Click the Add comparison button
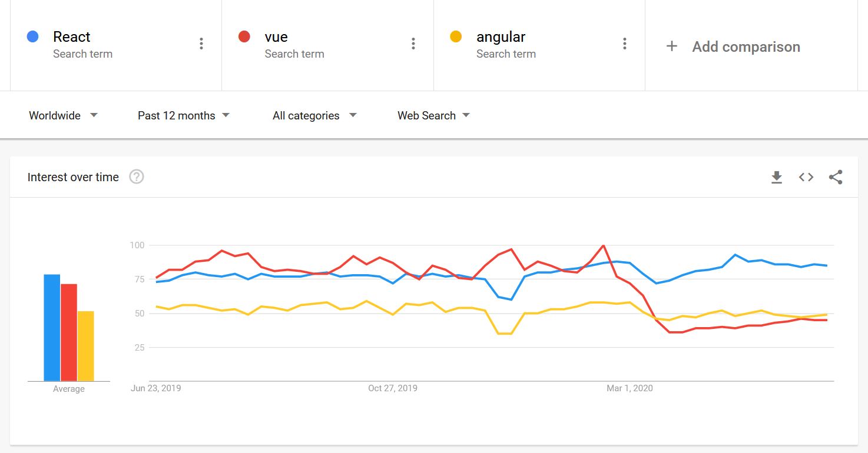The image size is (868, 453). [x=746, y=46]
